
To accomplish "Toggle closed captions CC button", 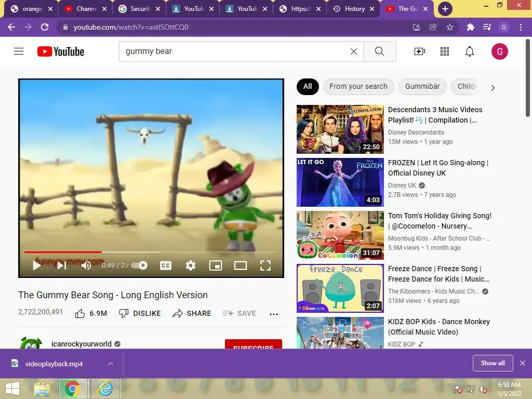I will [x=166, y=265].
